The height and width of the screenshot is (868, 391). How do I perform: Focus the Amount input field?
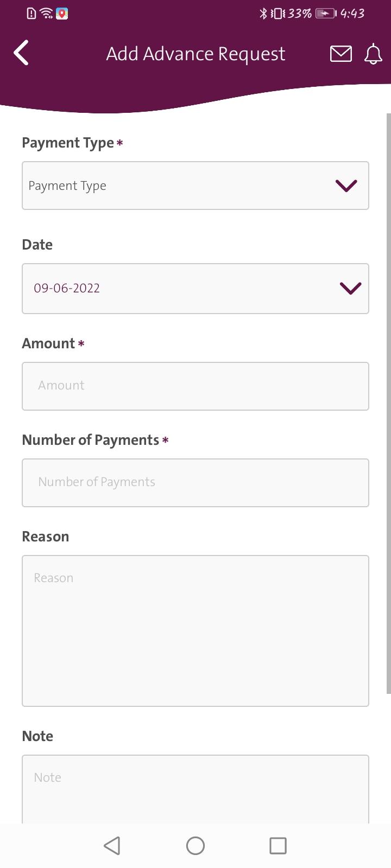point(195,386)
